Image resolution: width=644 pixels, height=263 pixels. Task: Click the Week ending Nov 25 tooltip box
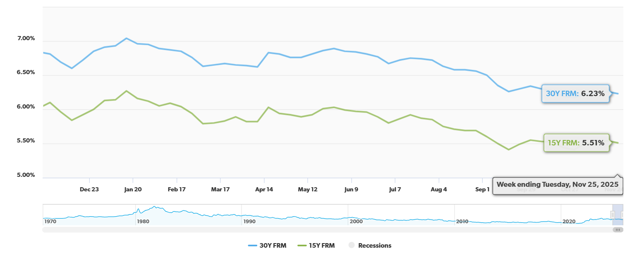[x=558, y=185]
